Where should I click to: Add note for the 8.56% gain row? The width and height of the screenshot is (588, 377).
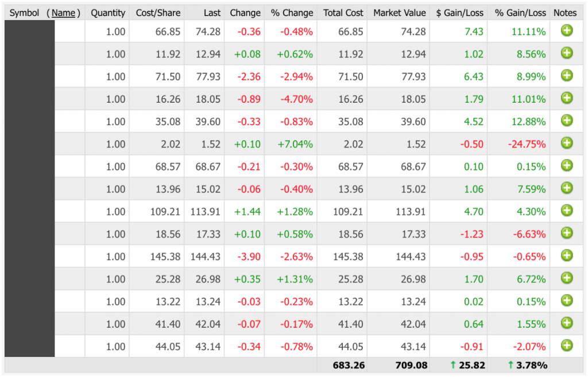567,53
